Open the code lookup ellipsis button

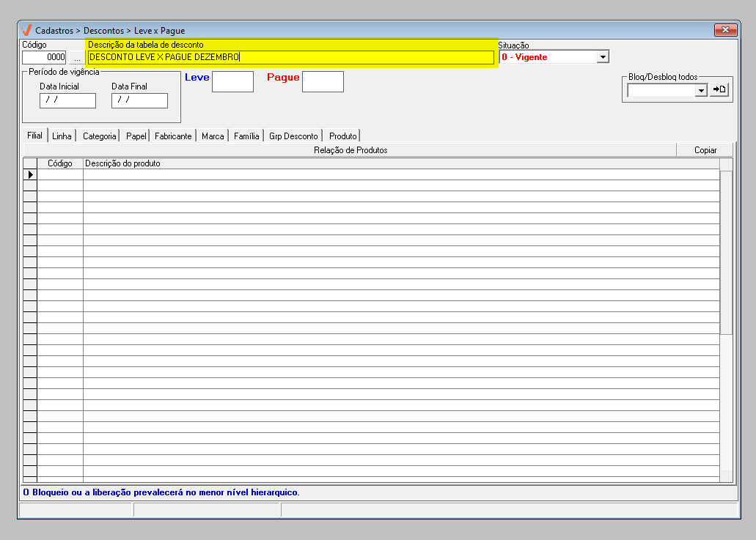pos(77,57)
